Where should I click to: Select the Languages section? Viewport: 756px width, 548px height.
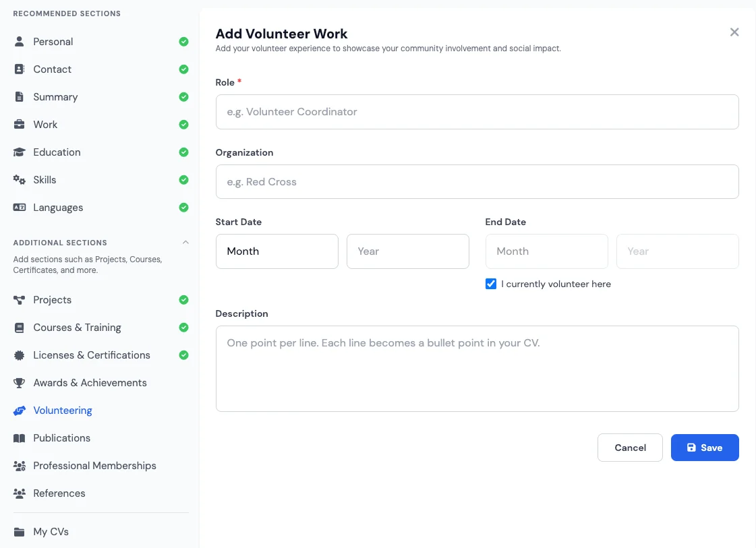[x=100, y=207]
